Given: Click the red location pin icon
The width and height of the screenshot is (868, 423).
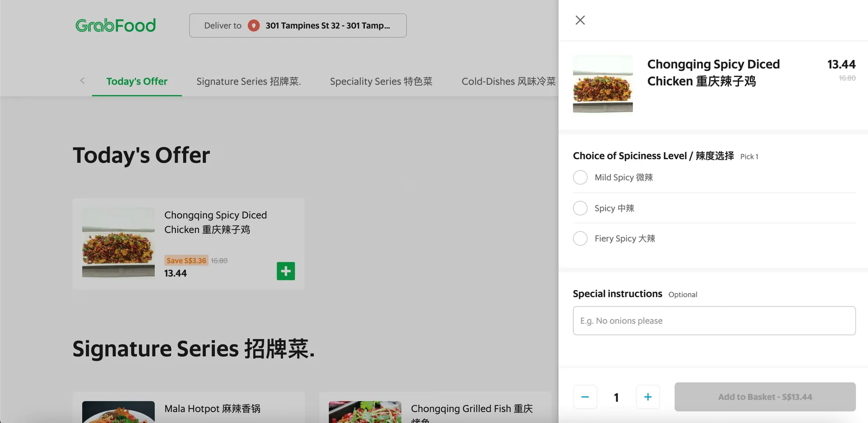Looking at the screenshot, I should click(x=254, y=25).
